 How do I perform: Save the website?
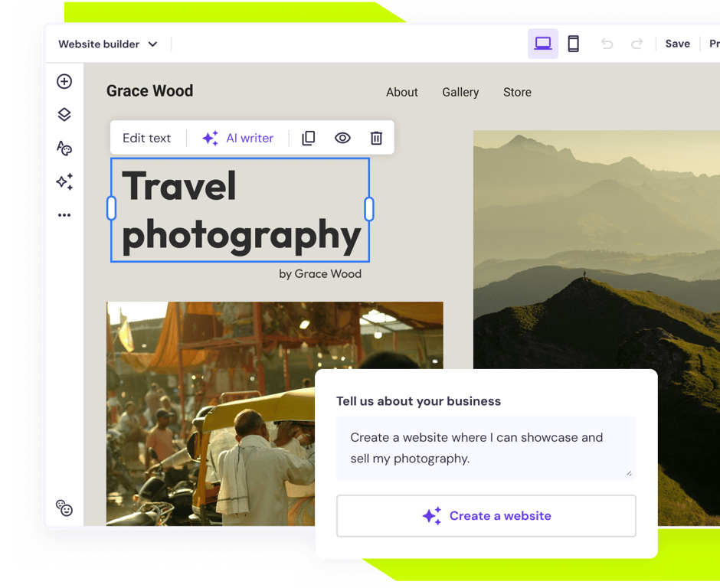677,44
